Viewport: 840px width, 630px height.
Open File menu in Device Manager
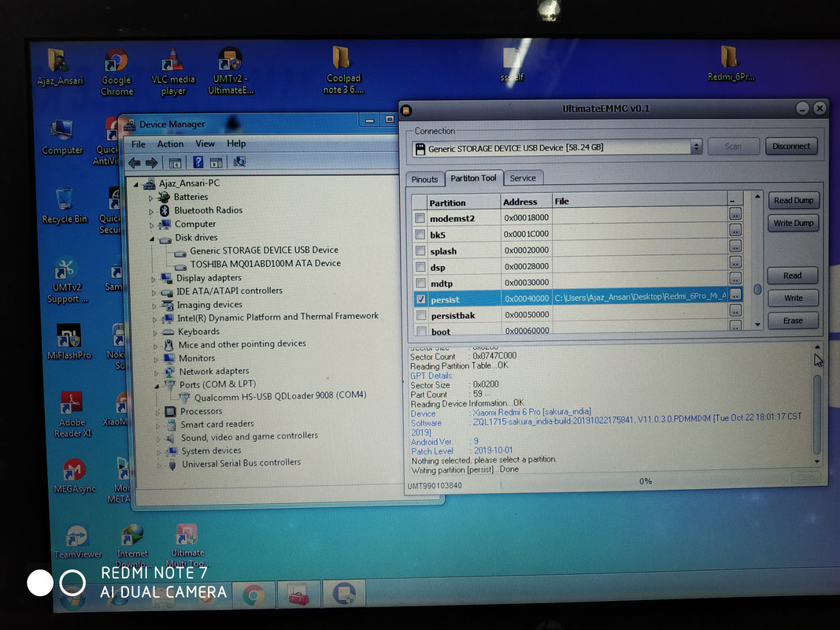point(139,144)
